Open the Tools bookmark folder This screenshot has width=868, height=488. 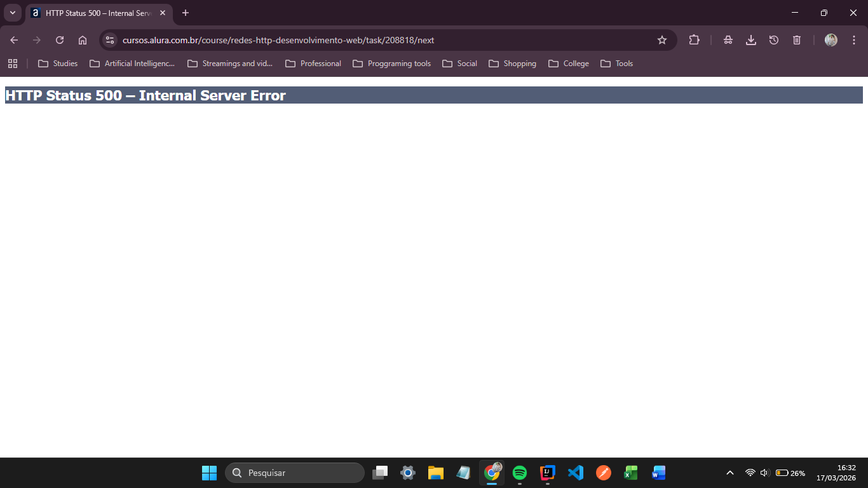[617, 64]
